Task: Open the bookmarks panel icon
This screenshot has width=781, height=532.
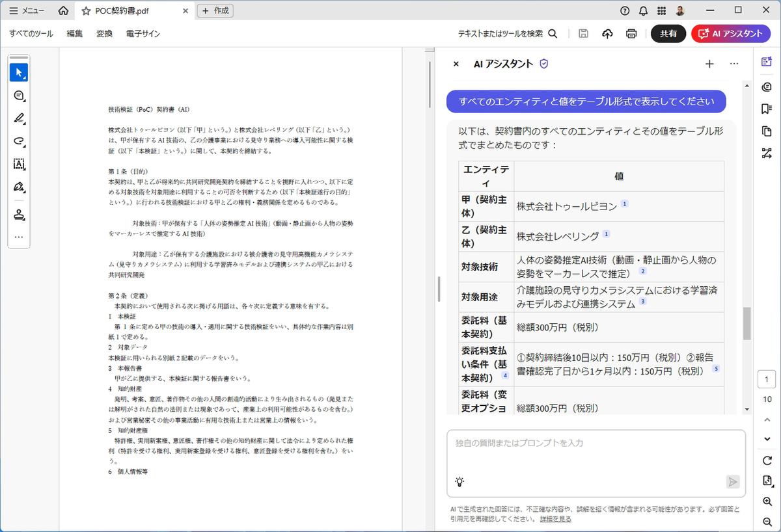Action: [x=766, y=108]
